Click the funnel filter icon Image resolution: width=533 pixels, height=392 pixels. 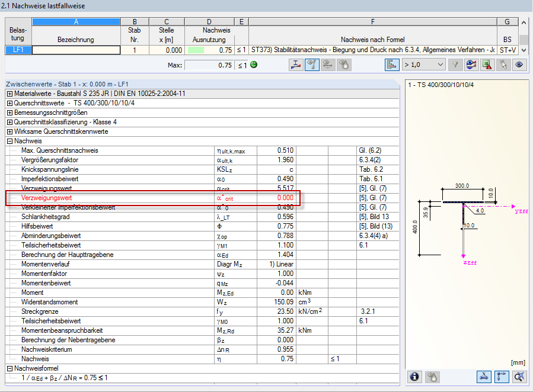[x=455, y=65]
